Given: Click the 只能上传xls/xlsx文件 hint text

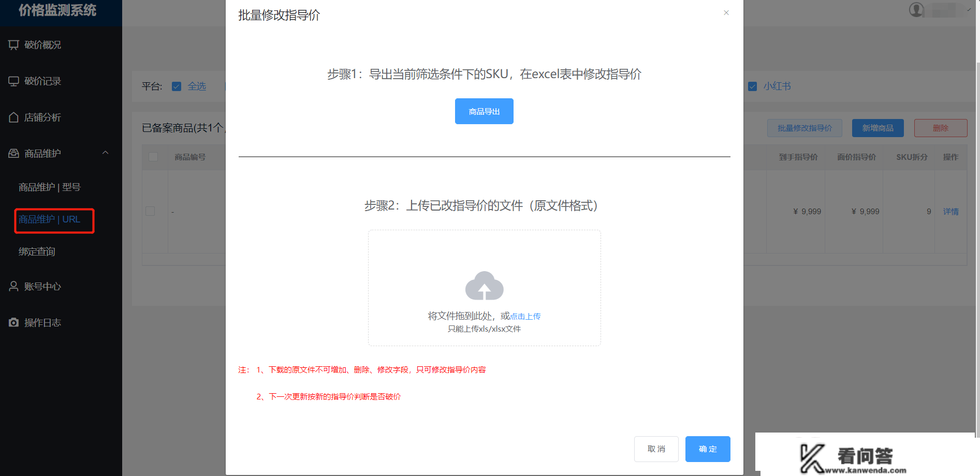Looking at the screenshot, I should pos(484,329).
